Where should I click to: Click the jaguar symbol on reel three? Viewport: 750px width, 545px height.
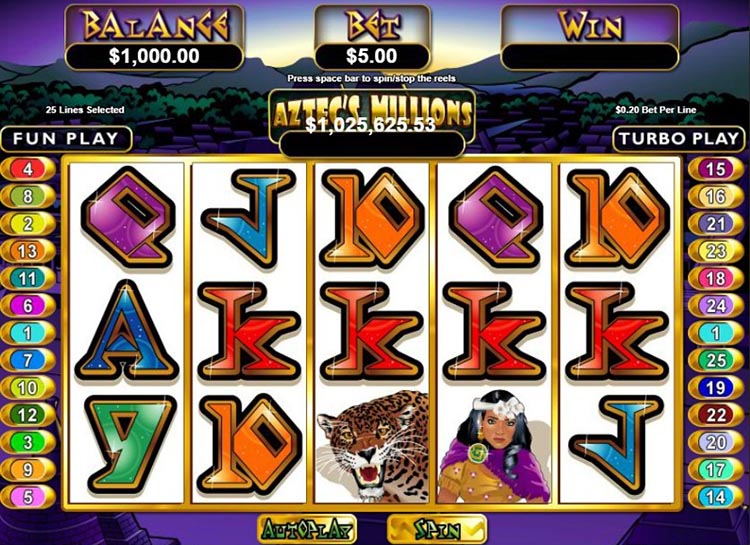(x=372, y=445)
